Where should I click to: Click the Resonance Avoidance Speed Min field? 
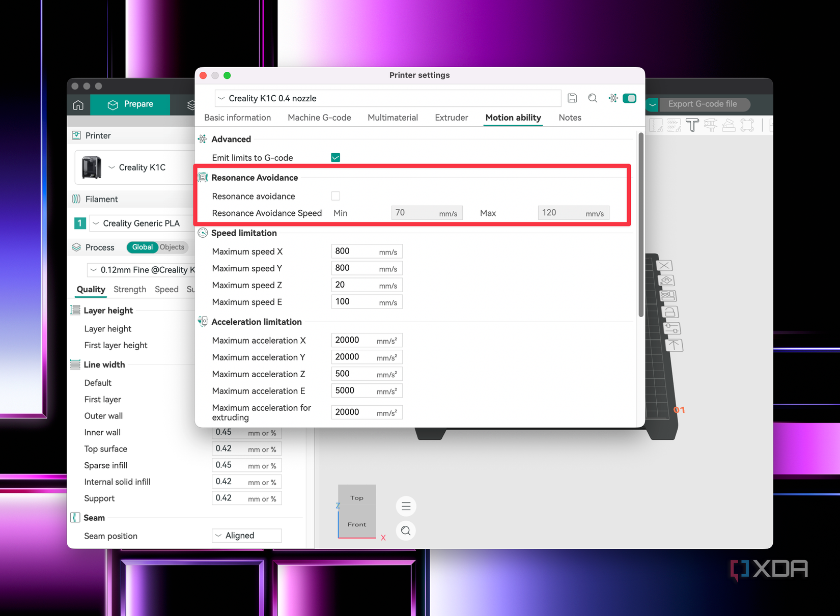click(427, 213)
